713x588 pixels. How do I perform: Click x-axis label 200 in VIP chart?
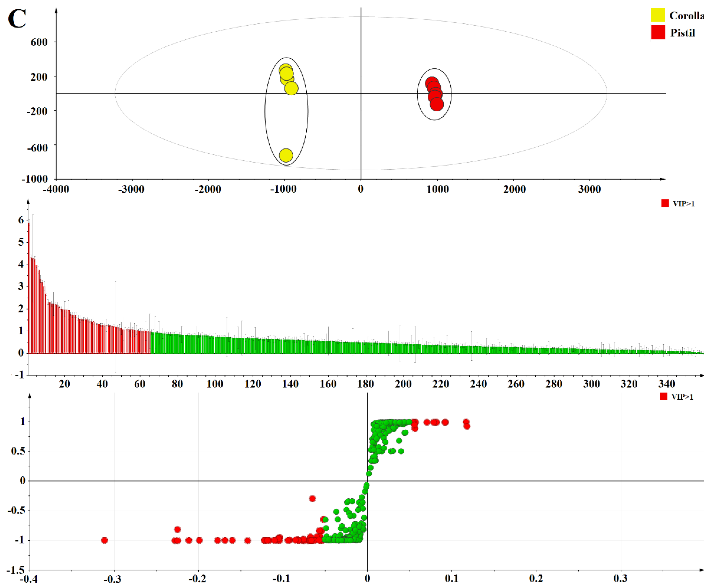coord(403,384)
